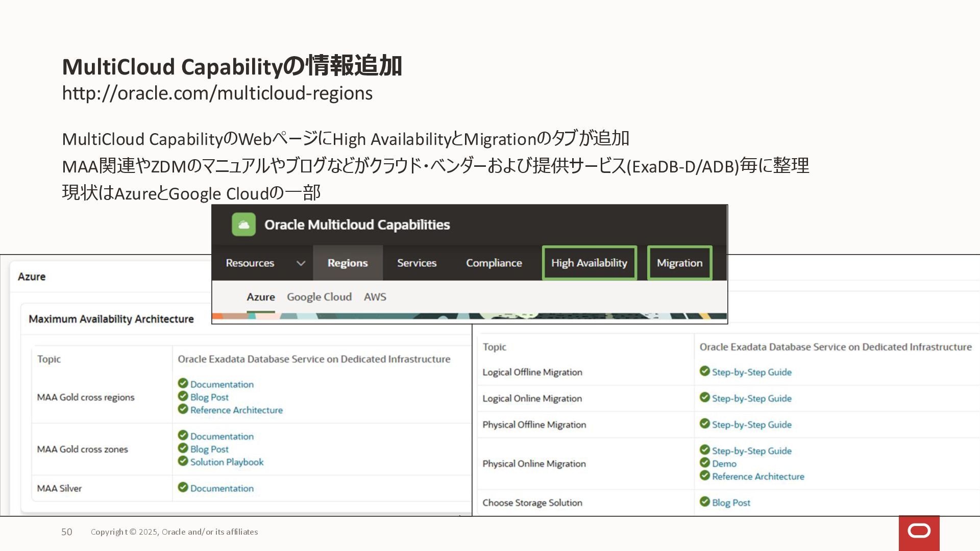Click check icon beside cross regions Reference Architecture
This screenshot has width=980, height=551.
tap(183, 409)
